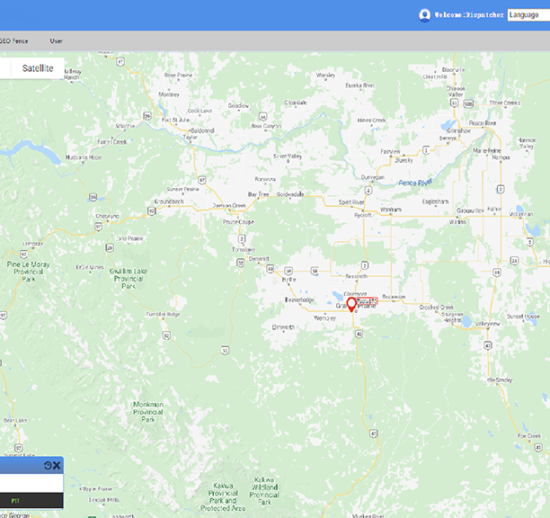This screenshot has width=550, height=518.
Task: Click the Spirit River town label
Action: pos(351,202)
